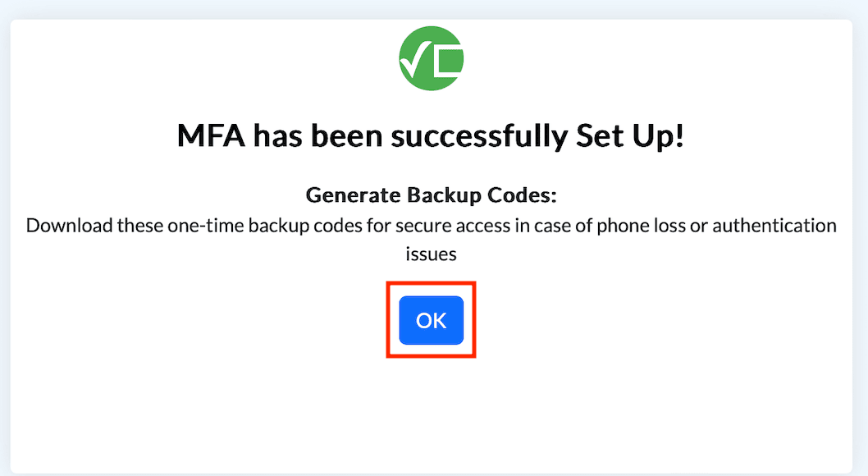Click the blue OK button

(x=432, y=320)
